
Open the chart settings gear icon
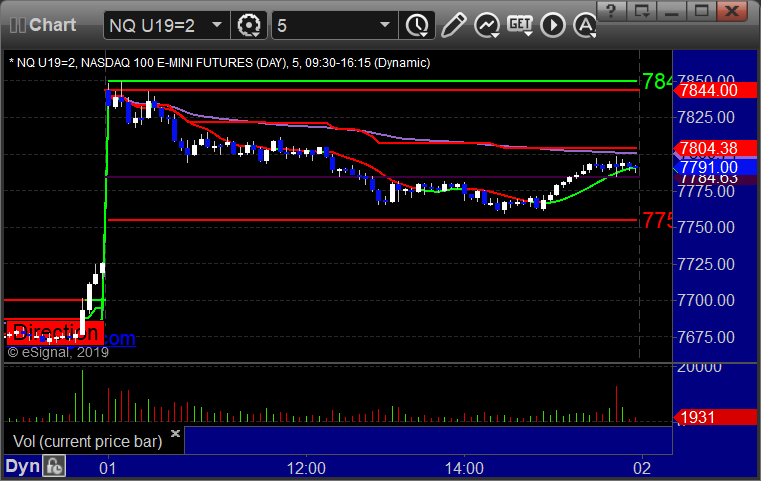click(249, 25)
